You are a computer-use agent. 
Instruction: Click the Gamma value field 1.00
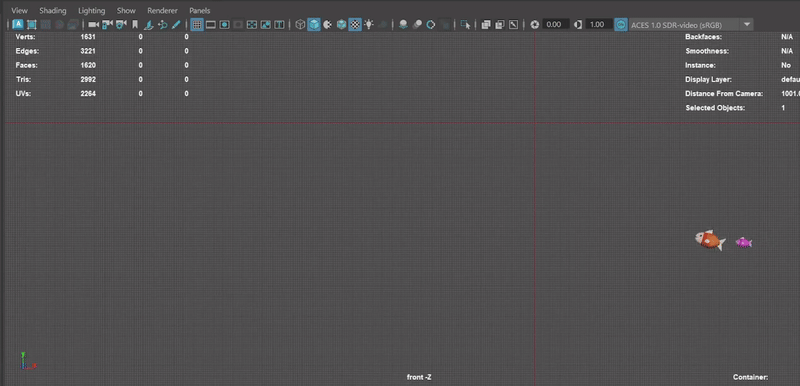599,24
